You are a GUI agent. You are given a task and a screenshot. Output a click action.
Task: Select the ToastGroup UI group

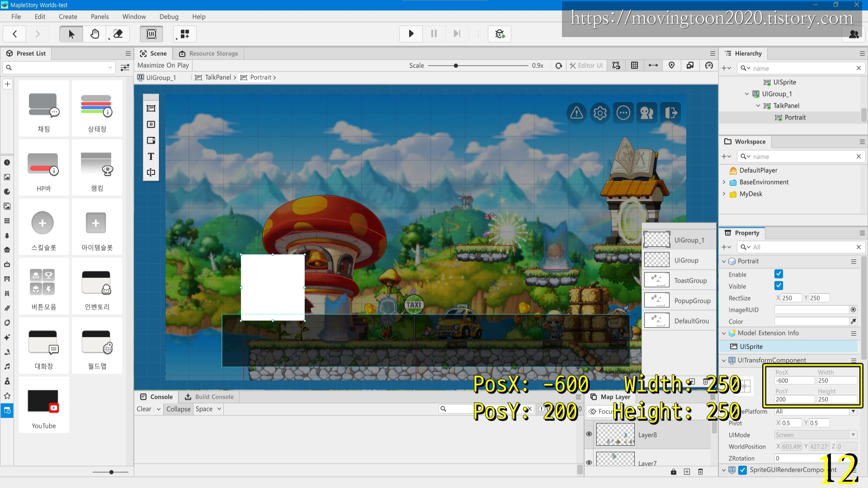[x=679, y=280]
